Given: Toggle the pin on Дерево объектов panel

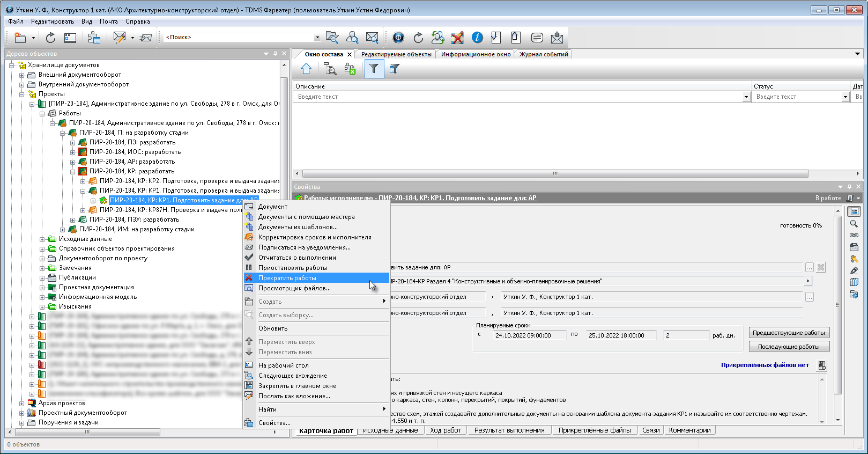Looking at the screenshot, I should [275, 54].
